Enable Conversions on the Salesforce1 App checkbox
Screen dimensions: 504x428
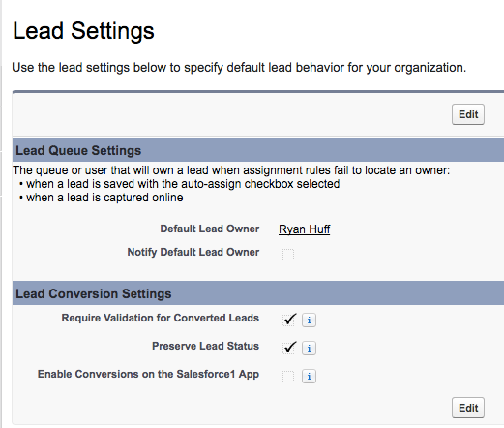pyautogui.click(x=288, y=377)
